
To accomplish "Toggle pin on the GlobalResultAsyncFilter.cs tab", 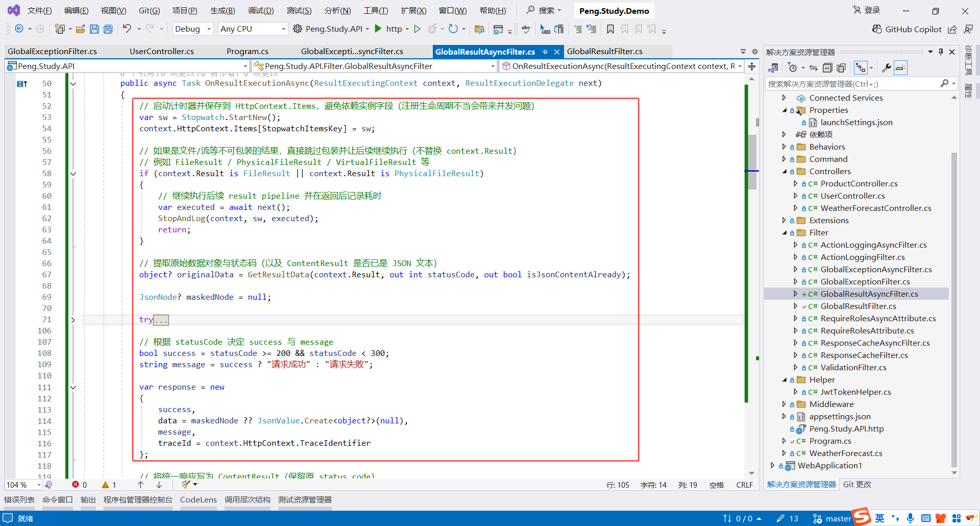I will [x=545, y=52].
